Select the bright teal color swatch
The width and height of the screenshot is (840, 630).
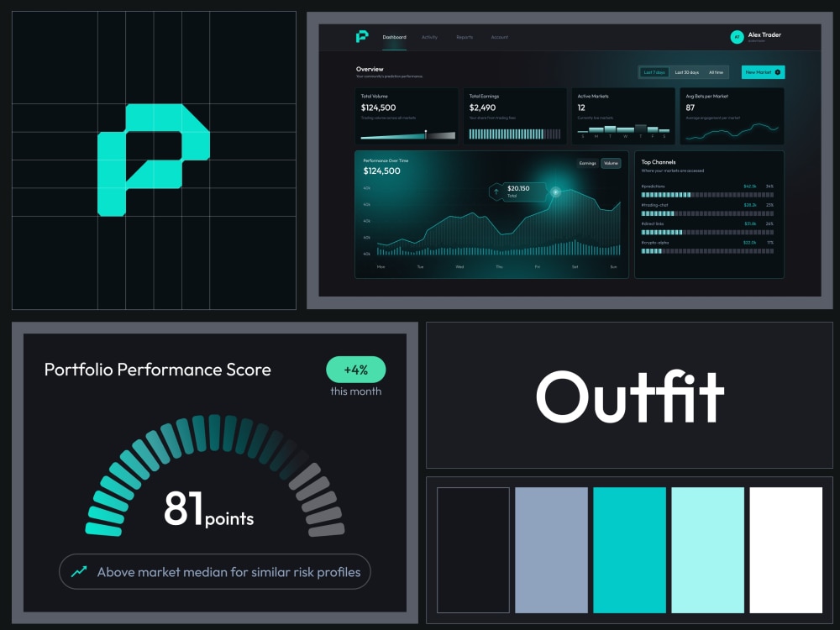pyautogui.click(x=629, y=550)
